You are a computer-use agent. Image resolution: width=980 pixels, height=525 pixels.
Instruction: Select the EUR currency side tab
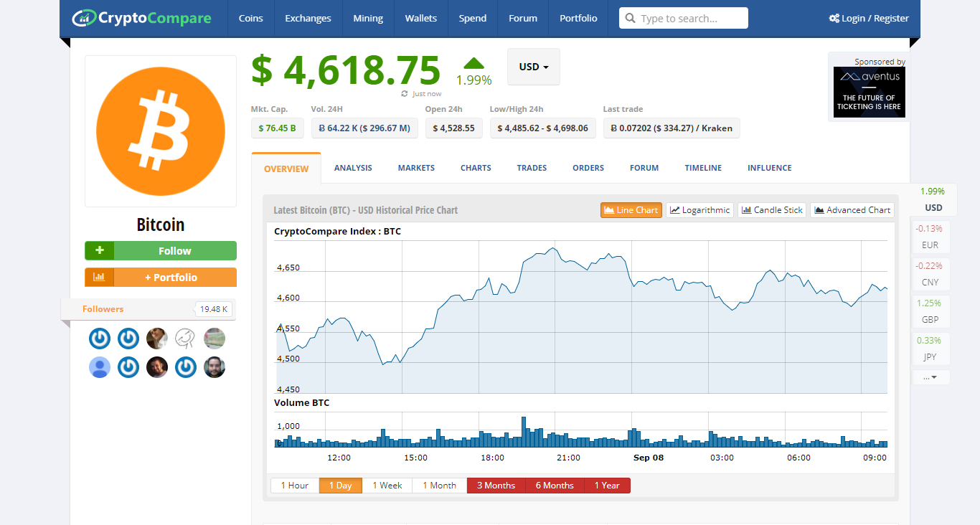pyautogui.click(x=930, y=237)
